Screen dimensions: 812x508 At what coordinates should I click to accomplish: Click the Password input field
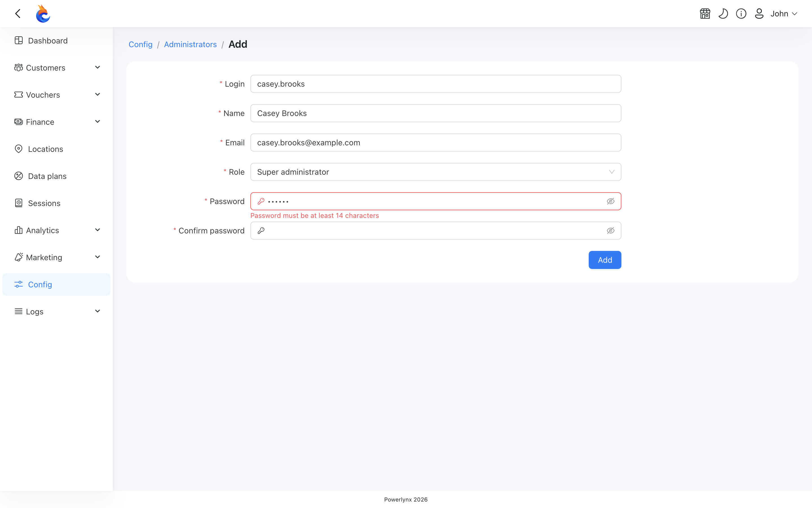[436, 201]
